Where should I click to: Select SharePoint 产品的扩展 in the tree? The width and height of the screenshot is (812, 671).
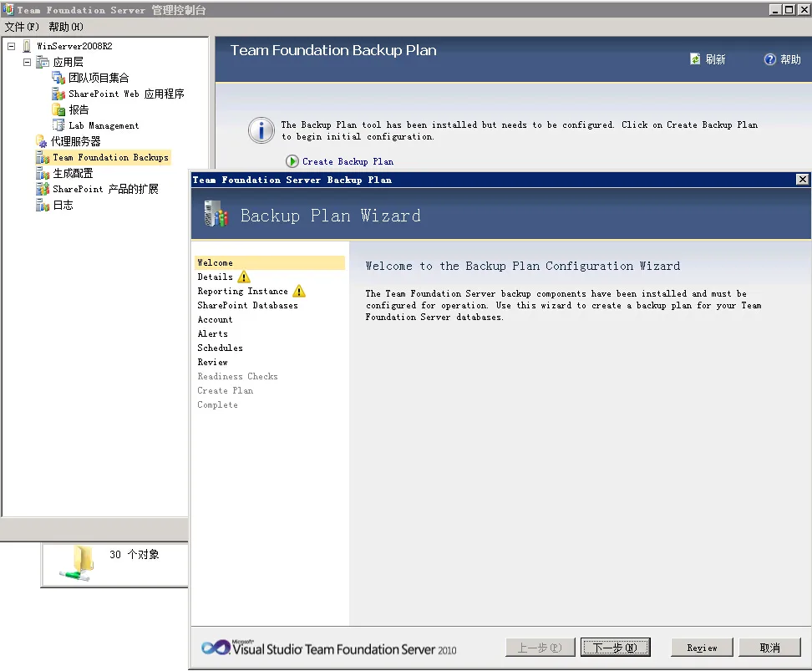pos(105,189)
